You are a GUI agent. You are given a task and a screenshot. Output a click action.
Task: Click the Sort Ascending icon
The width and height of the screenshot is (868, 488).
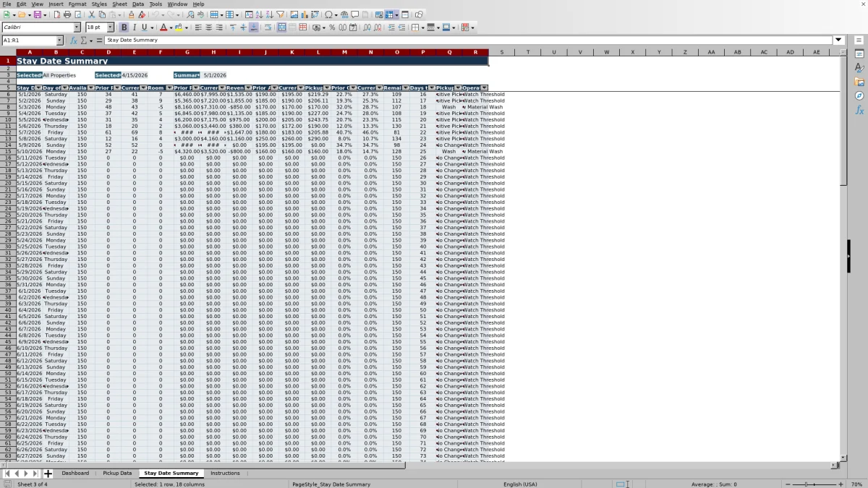click(x=259, y=14)
